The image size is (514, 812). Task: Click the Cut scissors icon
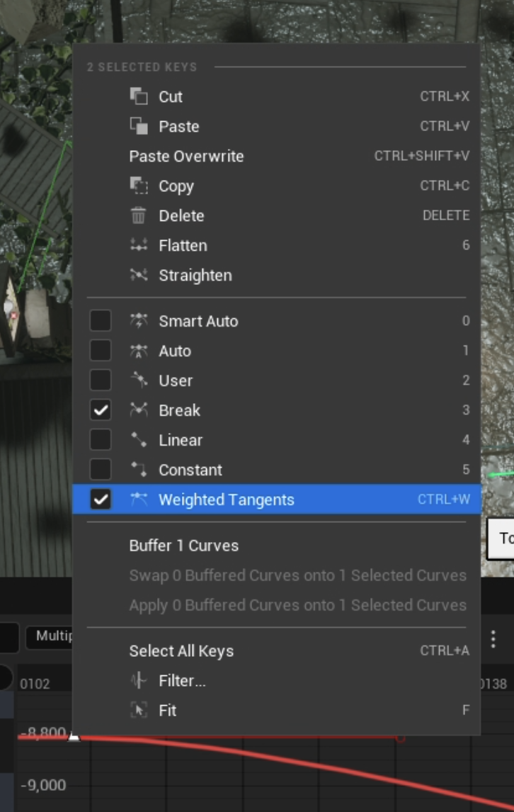[x=139, y=96]
